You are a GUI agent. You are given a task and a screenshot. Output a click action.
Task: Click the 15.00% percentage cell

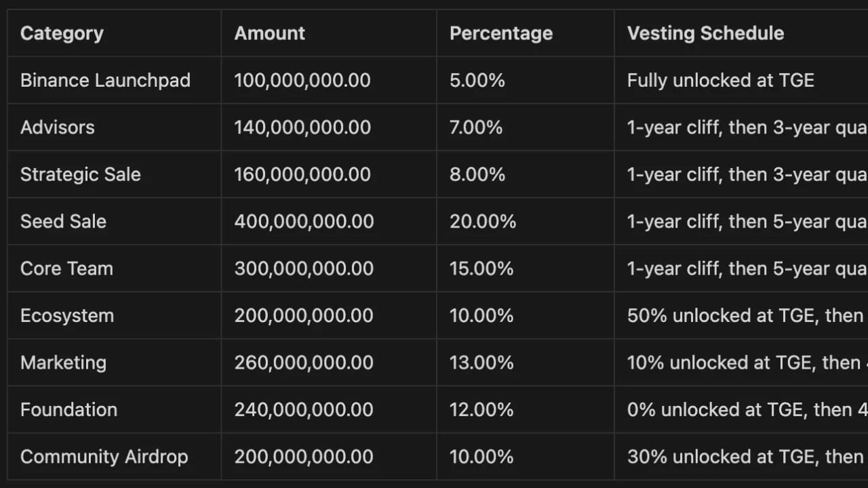point(481,268)
